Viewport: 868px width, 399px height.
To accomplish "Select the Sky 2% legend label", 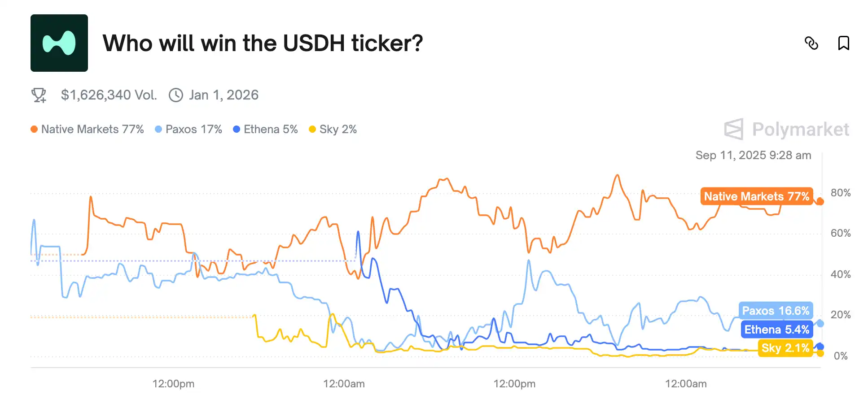I will tap(338, 130).
